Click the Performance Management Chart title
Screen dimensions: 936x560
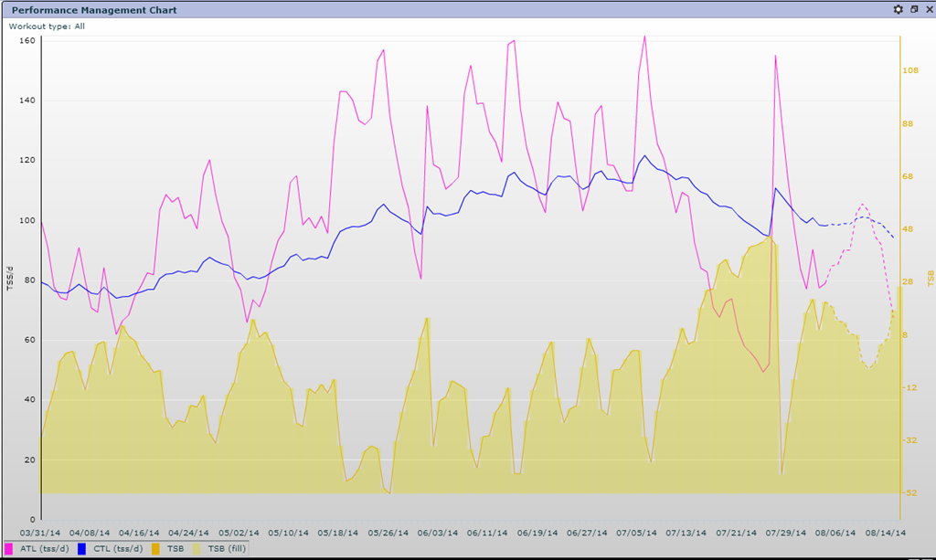[94, 10]
